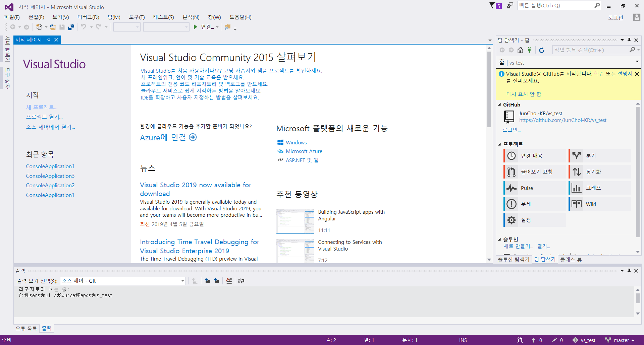The height and width of the screenshot is (345, 644).
Task: Collapse the 프로젝트 section
Action: 499,144
